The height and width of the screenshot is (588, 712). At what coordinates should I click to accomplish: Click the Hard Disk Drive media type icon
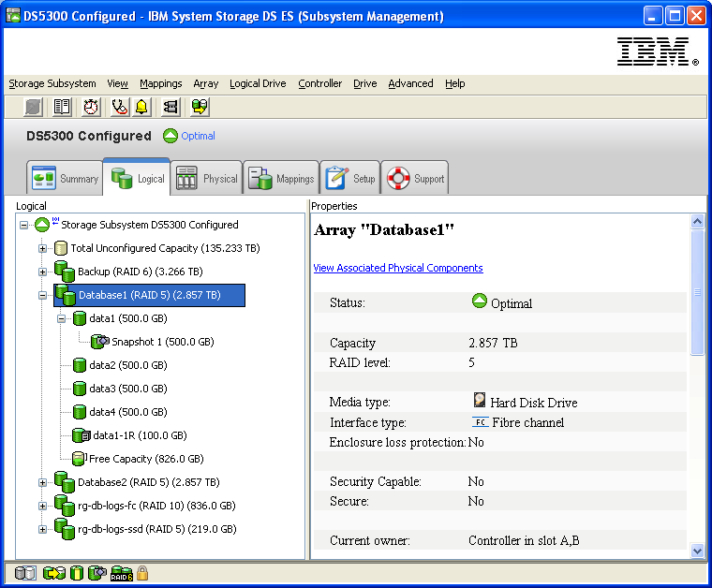click(480, 400)
